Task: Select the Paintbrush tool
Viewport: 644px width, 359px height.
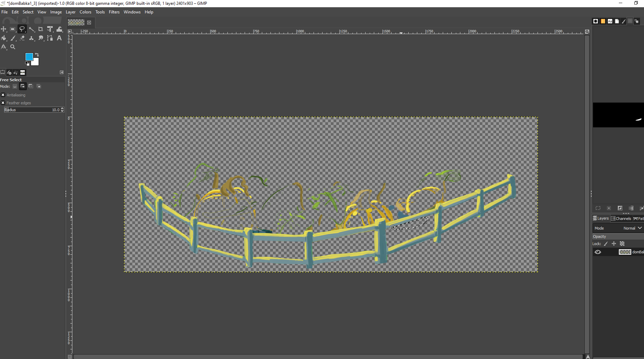Action: 13,38
